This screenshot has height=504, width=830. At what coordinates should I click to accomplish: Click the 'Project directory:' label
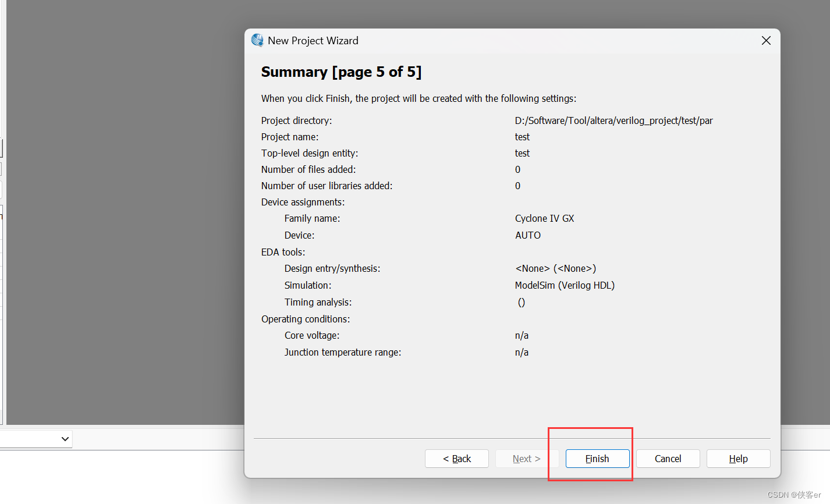(x=296, y=120)
